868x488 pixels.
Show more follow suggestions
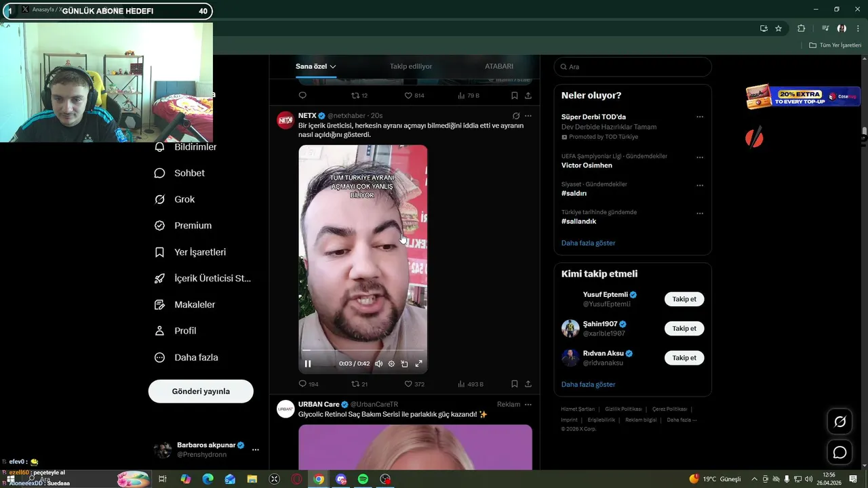(589, 384)
